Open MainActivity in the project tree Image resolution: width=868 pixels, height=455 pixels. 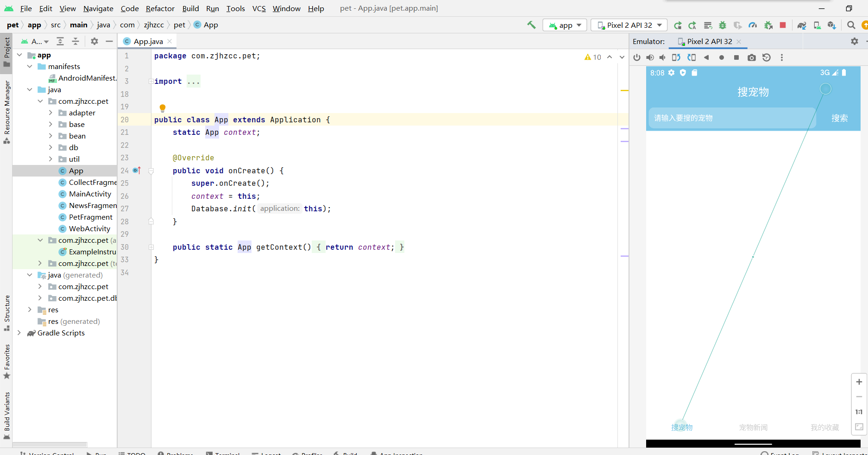90,194
